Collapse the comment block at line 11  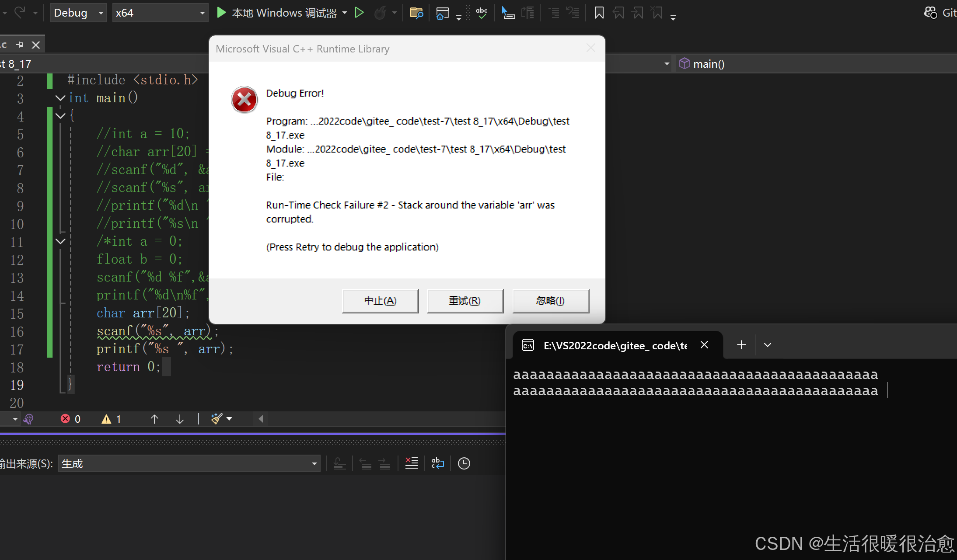point(60,241)
